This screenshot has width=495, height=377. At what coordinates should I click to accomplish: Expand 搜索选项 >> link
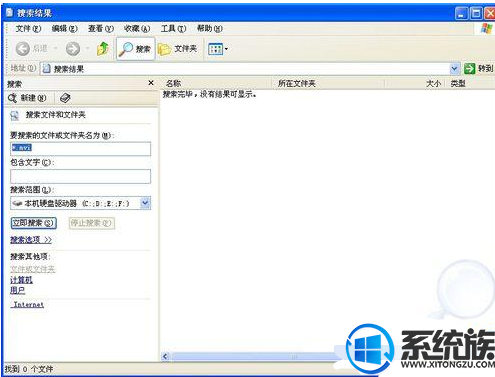31,240
